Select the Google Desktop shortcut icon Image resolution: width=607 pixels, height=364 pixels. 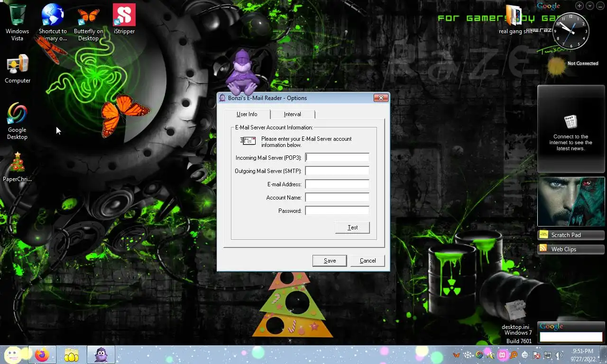pos(17,121)
